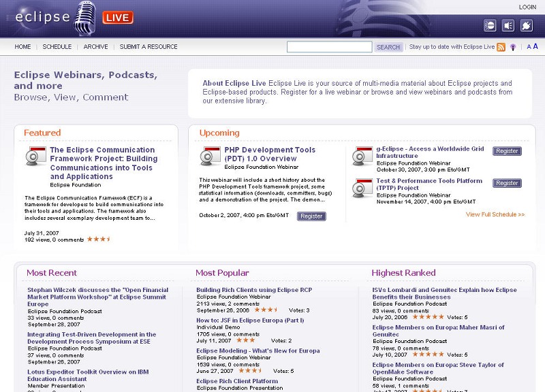The image size is (545, 392).
Task: Select the larger font size A
Action: click(535, 46)
